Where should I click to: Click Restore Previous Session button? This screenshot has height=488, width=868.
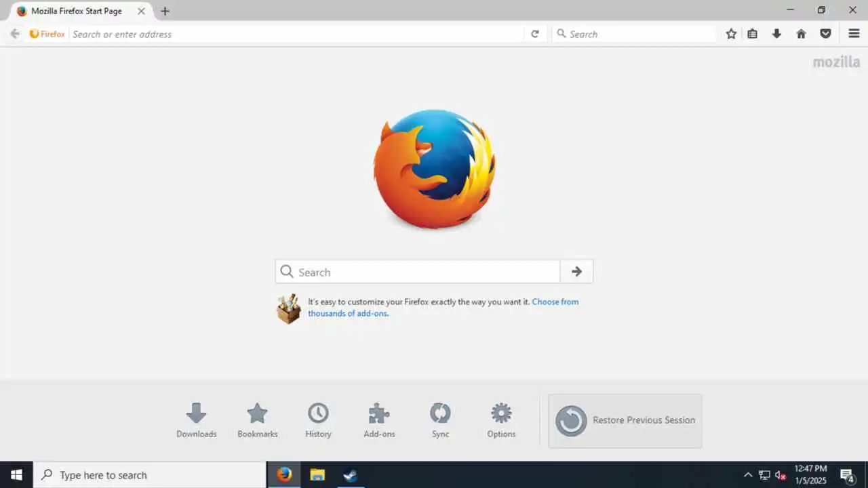click(625, 421)
